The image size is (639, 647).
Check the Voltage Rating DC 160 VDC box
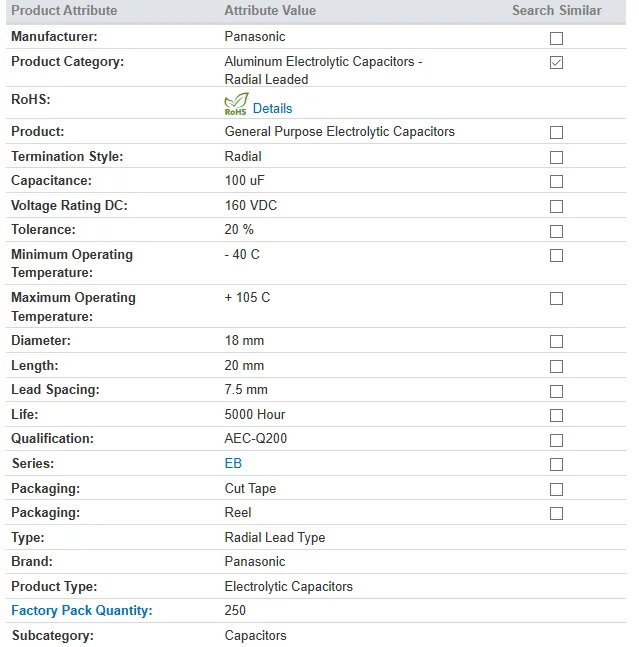pos(556,206)
